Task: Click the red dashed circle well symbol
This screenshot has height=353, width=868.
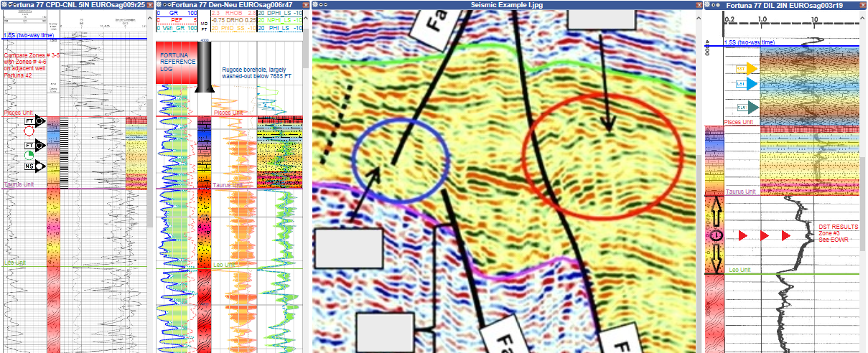Action: (29, 132)
